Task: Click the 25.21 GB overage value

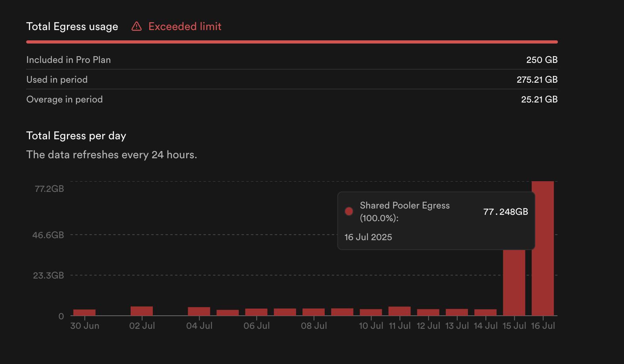Action: [x=539, y=99]
